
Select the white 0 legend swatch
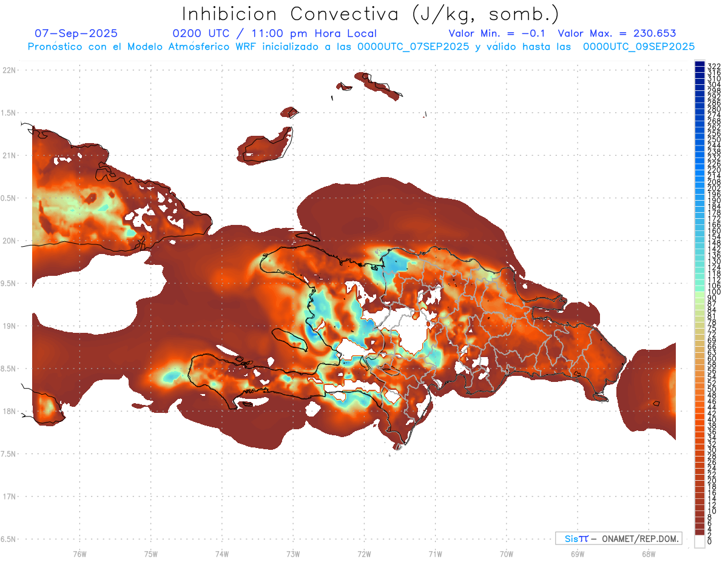(699, 543)
